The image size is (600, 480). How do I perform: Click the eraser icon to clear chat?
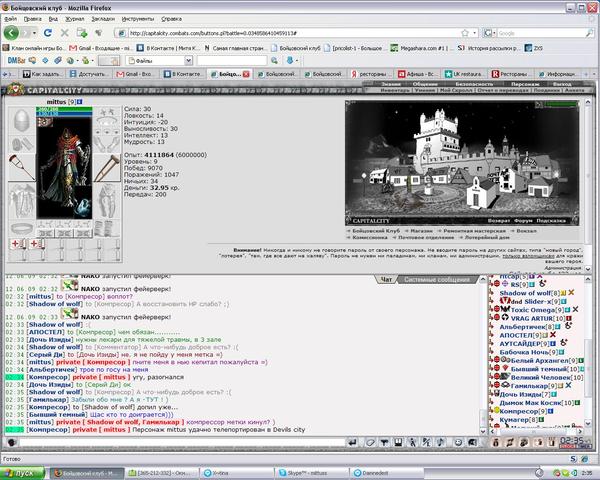370,442
